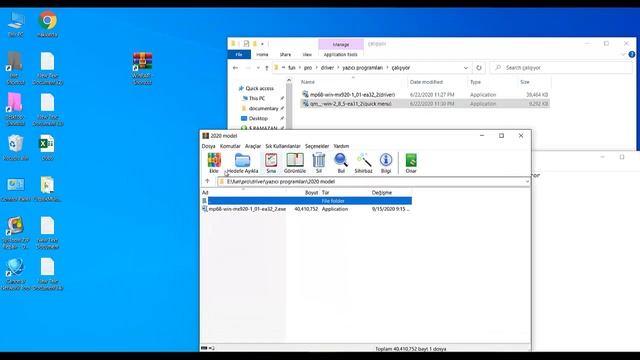This screenshot has width=640, height=360.
Task: Open Explorer help question mark icon
Action: click(632, 54)
